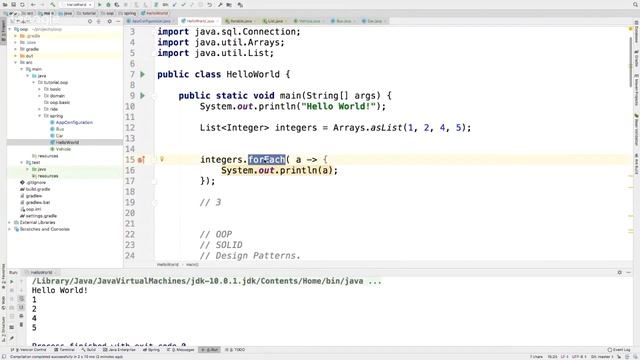Click the '// Design Patterns.' comment on line 24
Image resolution: width=640 pixels, height=360 pixels.
(250, 256)
